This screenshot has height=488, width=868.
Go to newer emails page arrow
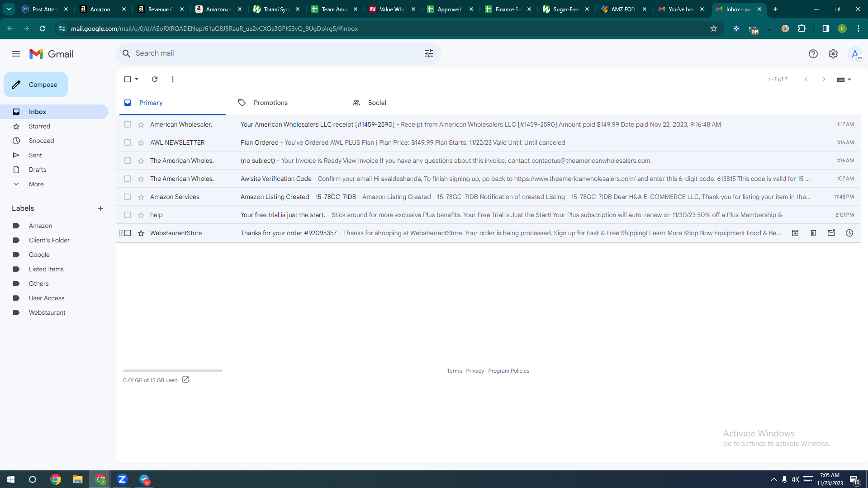coord(806,79)
